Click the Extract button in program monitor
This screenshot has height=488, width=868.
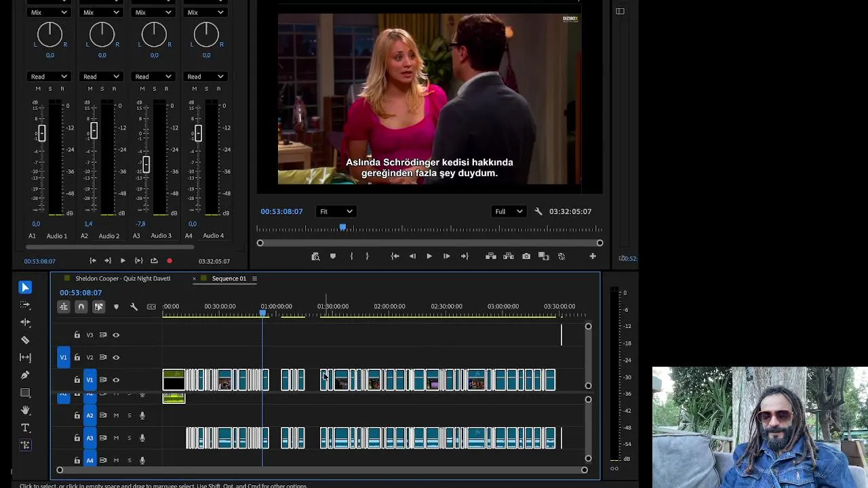click(508, 256)
